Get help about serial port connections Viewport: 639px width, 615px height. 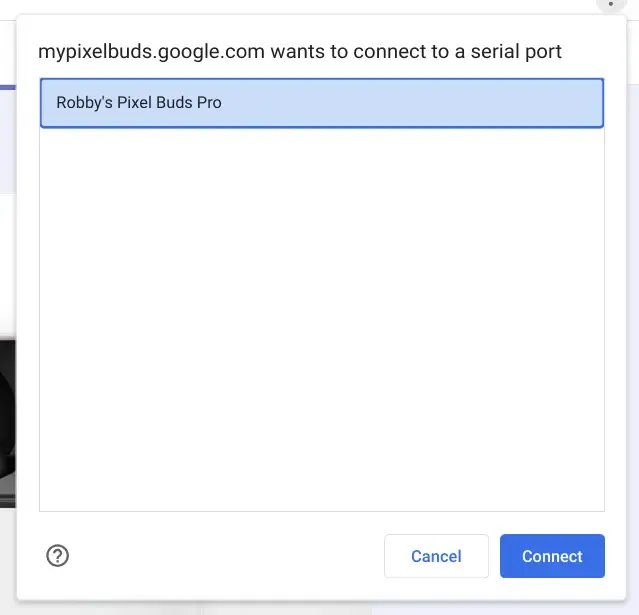pyautogui.click(x=58, y=556)
